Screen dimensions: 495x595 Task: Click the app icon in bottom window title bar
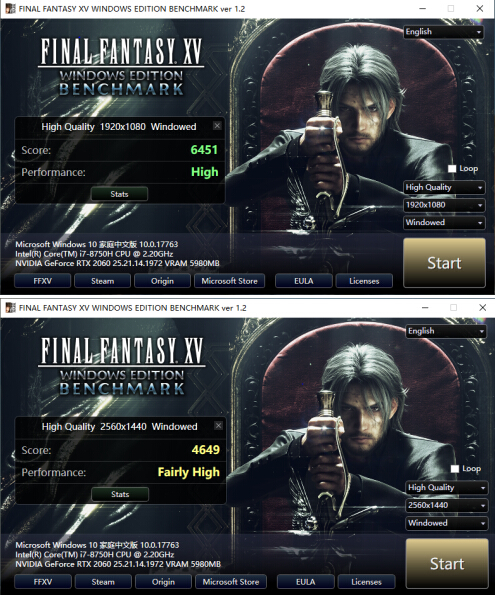10,307
